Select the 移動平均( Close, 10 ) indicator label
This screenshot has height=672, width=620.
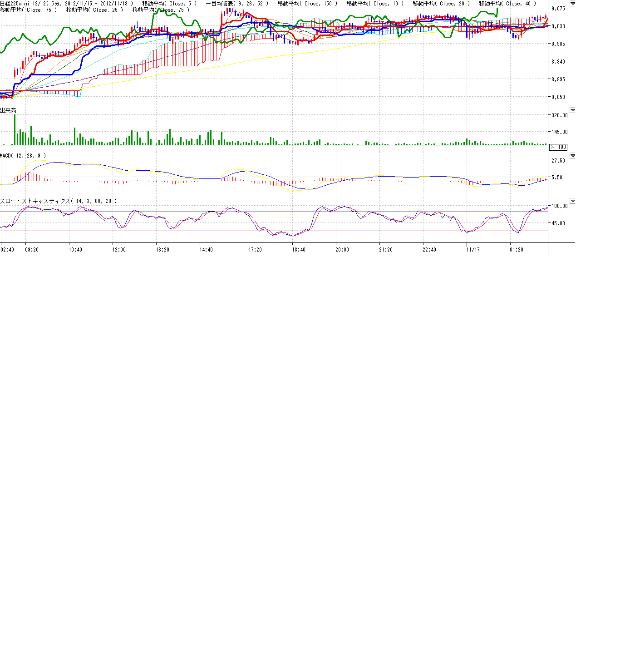click(375, 4)
